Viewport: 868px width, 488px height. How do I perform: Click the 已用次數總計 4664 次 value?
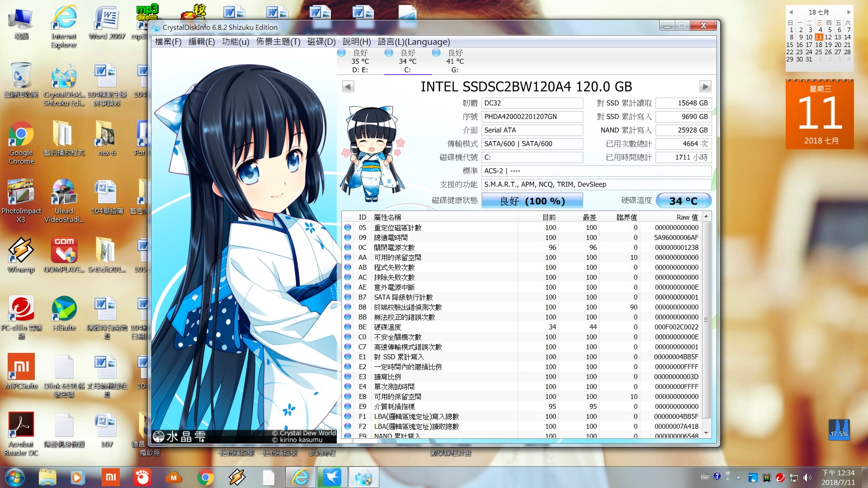click(684, 144)
